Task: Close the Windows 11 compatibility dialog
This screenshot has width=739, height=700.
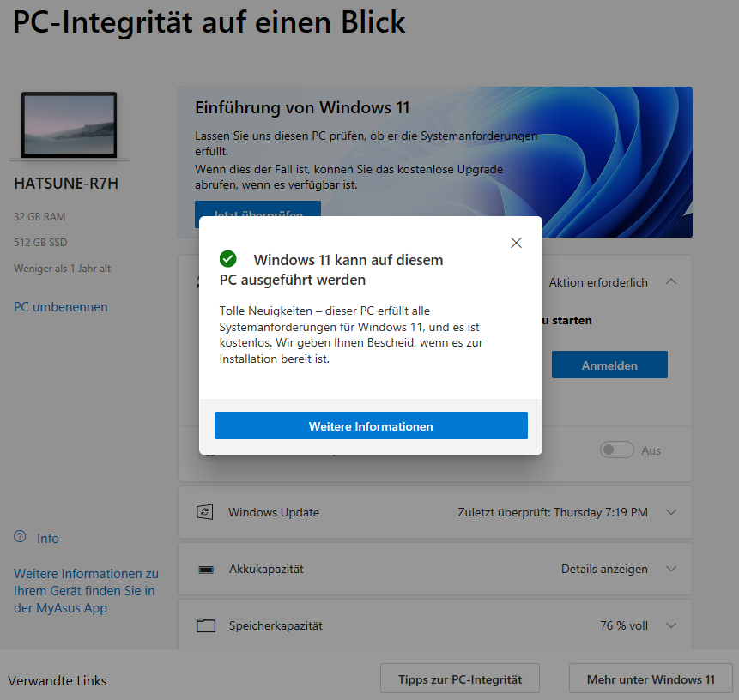Action: coord(516,243)
